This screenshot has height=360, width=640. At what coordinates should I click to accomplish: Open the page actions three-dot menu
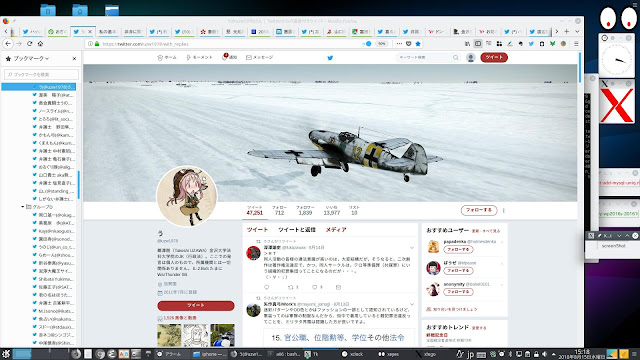pyautogui.click(x=399, y=44)
